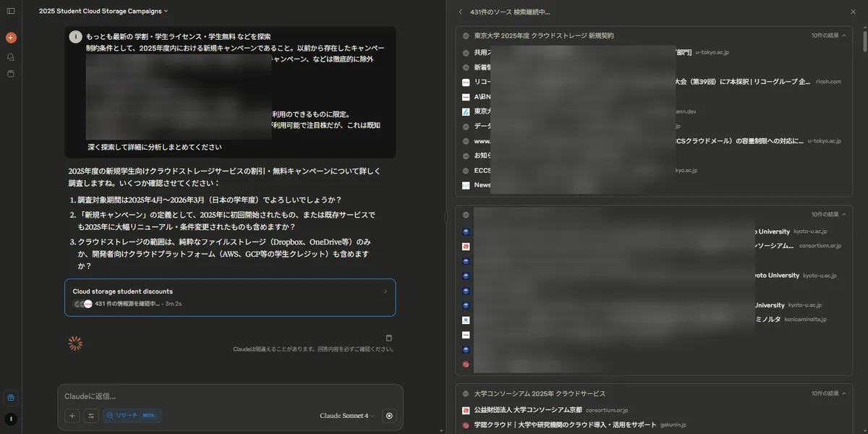Viewport: 868px width, 434px height.
Task: Toggle the リサーチ BETA research mode
Action: 132,416
